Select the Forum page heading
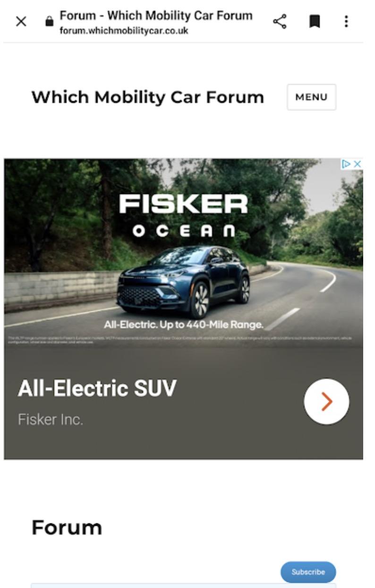The height and width of the screenshot is (588, 375). 67,527
